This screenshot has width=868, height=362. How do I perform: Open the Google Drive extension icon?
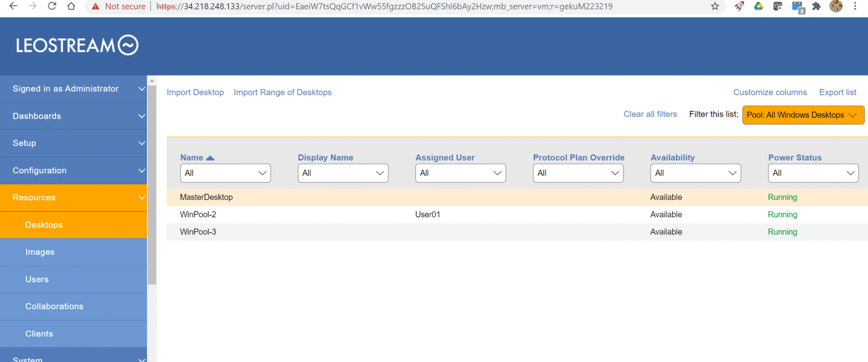(x=759, y=6)
